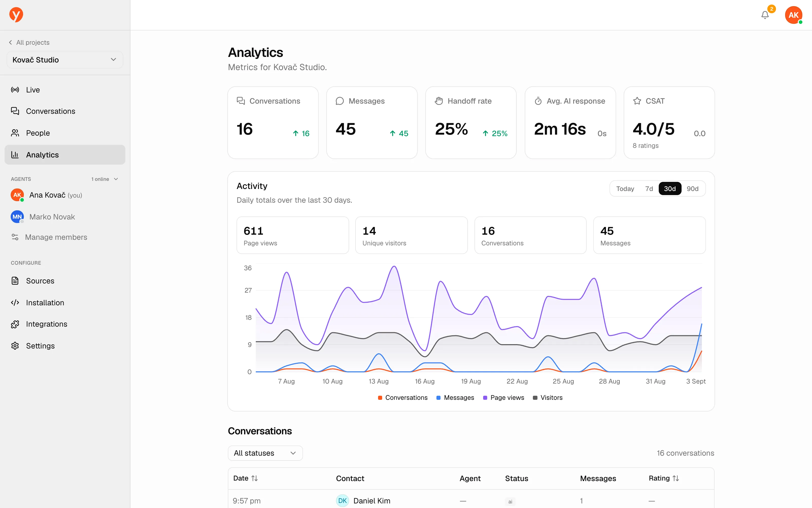Click the Contact column header
Screen dimensions: 812x508
[350, 478]
